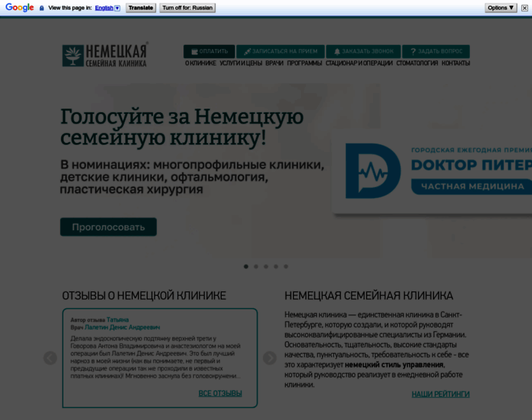Select the fourth carousel dot
This screenshot has height=420, width=532.
click(x=276, y=267)
